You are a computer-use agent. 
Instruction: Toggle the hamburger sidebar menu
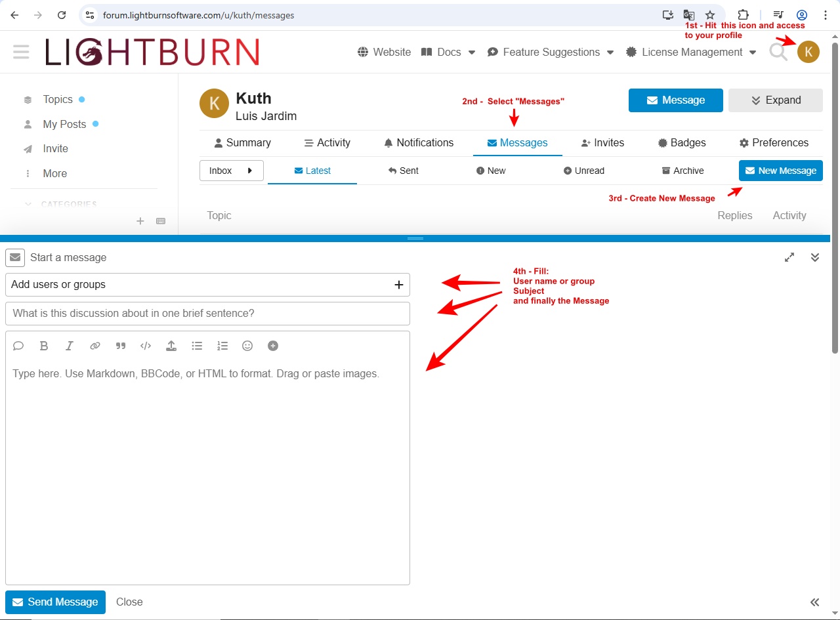point(21,52)
